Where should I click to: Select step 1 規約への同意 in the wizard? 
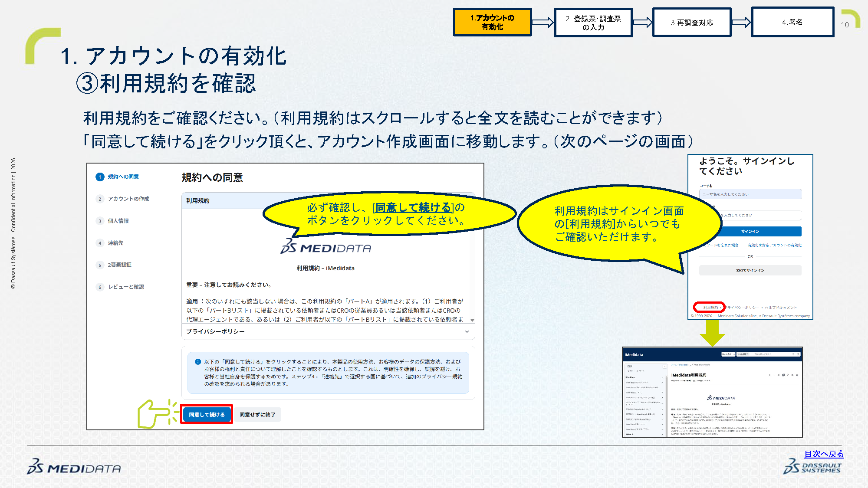coord(118,177)
